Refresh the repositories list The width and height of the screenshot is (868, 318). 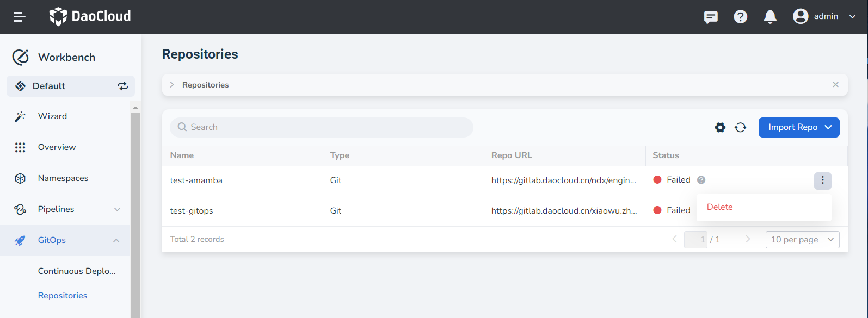click(x=740, y=128)
